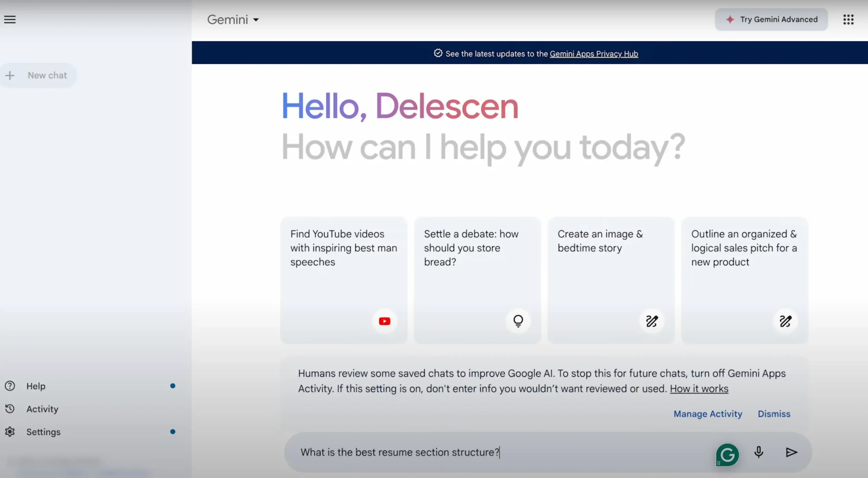Click the Try Gemini Advanced button
This screenshot has width=868, height=478.
tap(771, 19)
